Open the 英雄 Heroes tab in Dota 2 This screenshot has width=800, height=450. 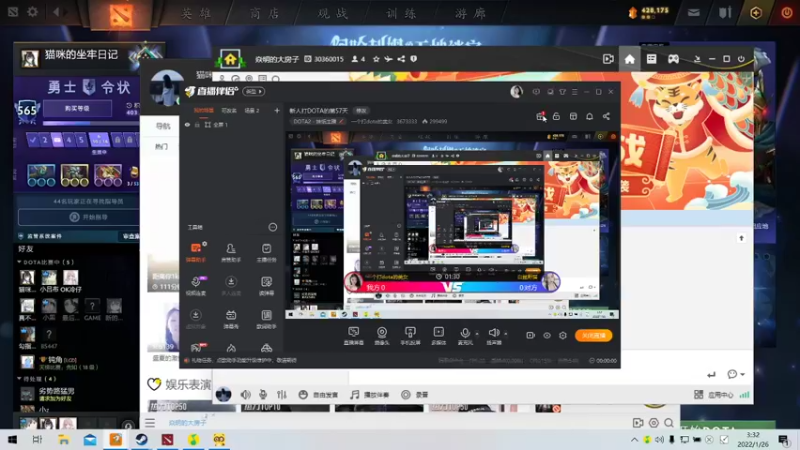[x=197, y=13]
